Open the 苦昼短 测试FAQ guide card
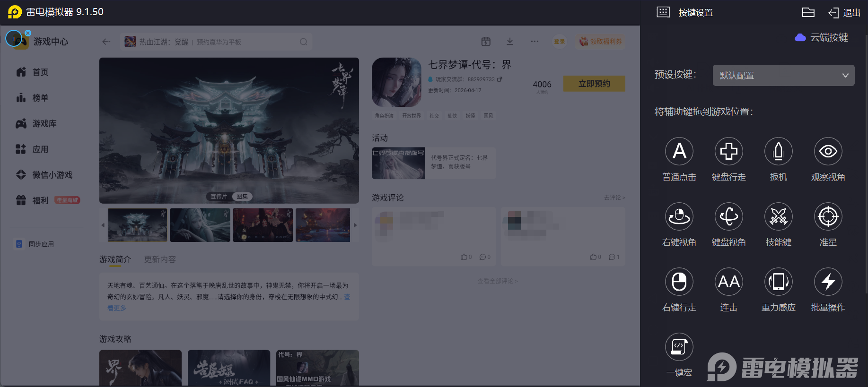 tap(229, 368)
